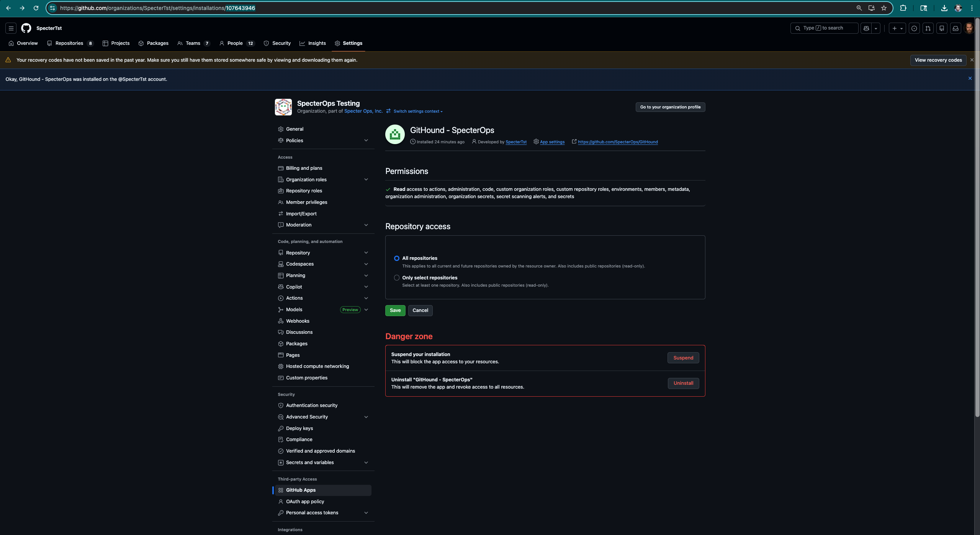Screen dimensions: 980x535
Task: Open the pull requests icon in header
Action: click(928, 28)
